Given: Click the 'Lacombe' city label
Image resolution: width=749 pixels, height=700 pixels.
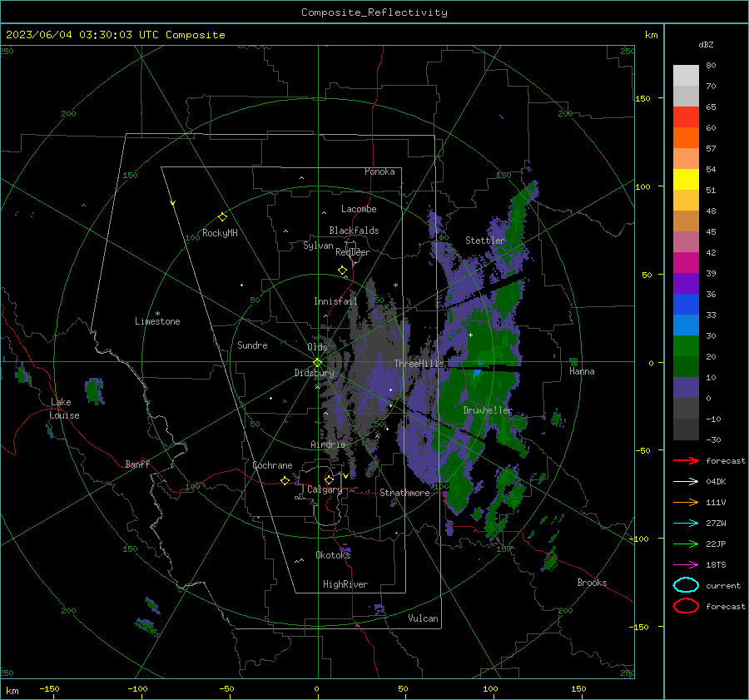Looking at the screenshot, I should click(x=359, y=209).
